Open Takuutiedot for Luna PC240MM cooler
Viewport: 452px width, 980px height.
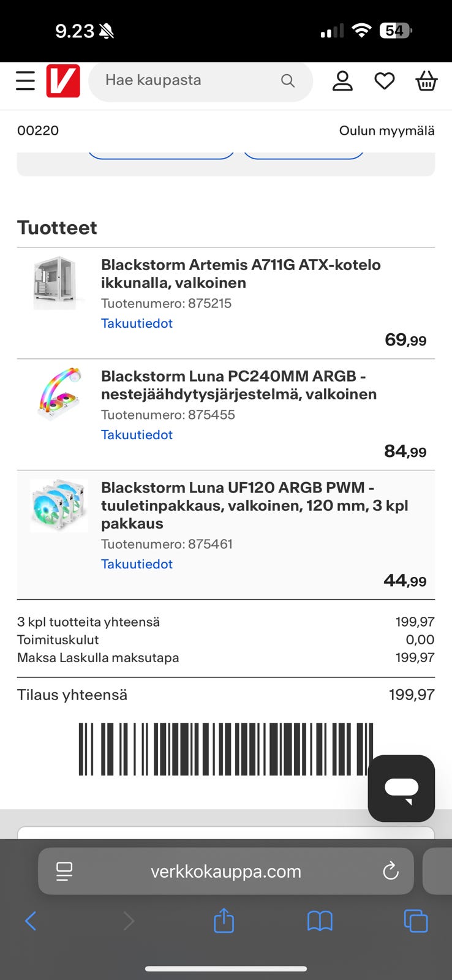(137, 435)
